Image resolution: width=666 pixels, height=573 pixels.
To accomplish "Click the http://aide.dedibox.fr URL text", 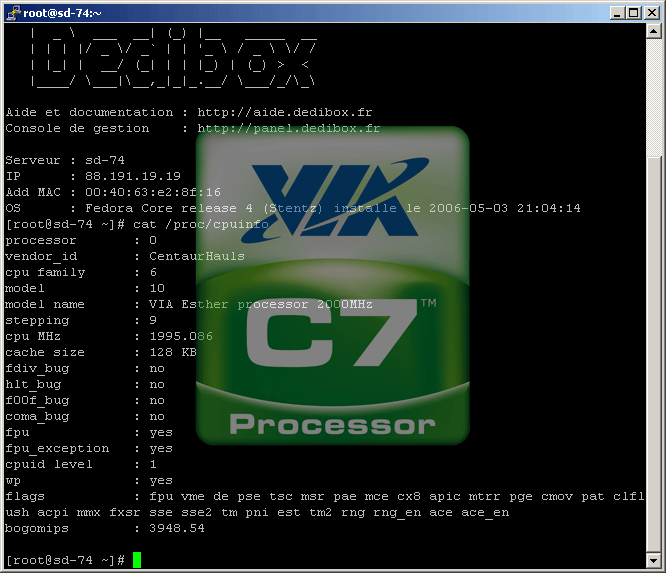I will [285, 113].
